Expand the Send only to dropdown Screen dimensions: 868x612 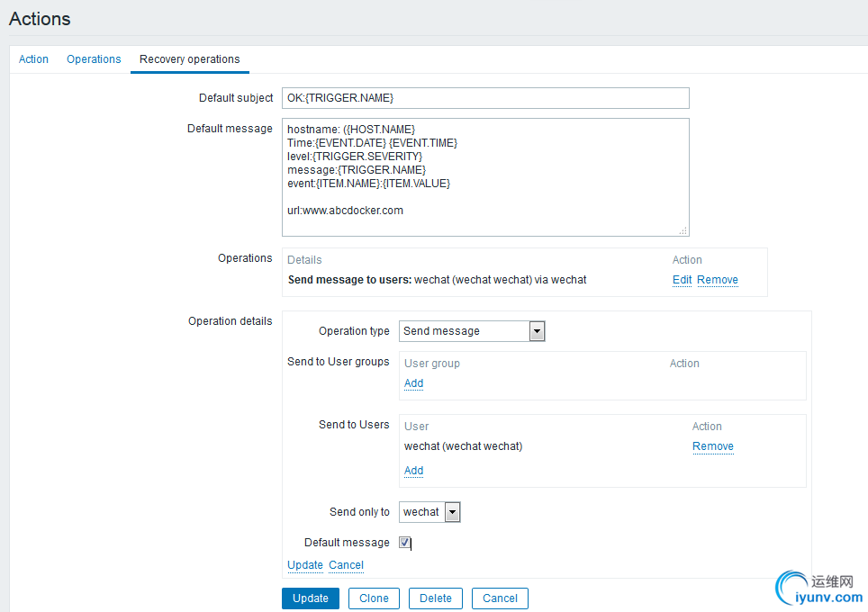429,512
